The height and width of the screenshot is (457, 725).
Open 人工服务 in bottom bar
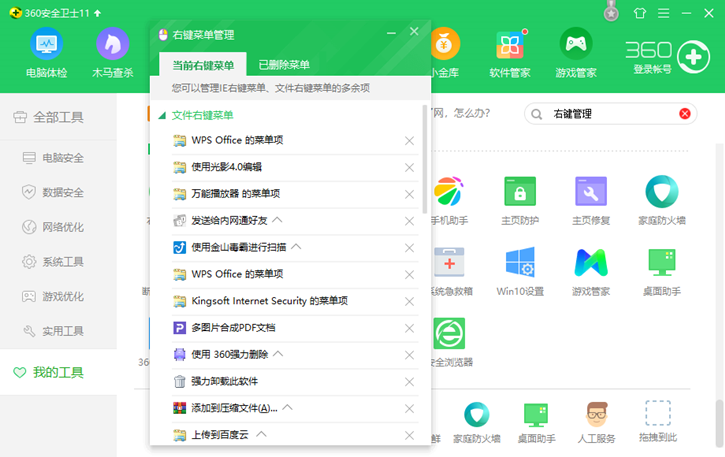coord(596,414)
